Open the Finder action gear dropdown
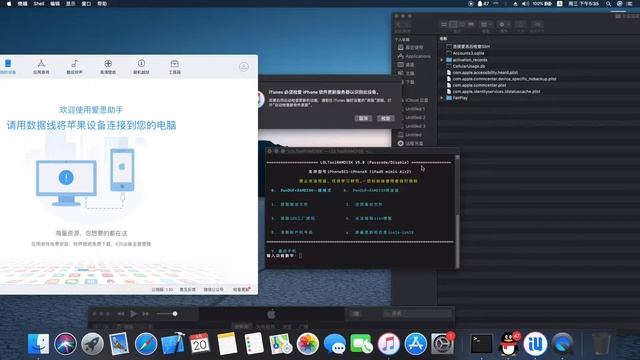The width and height of the screenshot is (640, 360). point(504,24)
